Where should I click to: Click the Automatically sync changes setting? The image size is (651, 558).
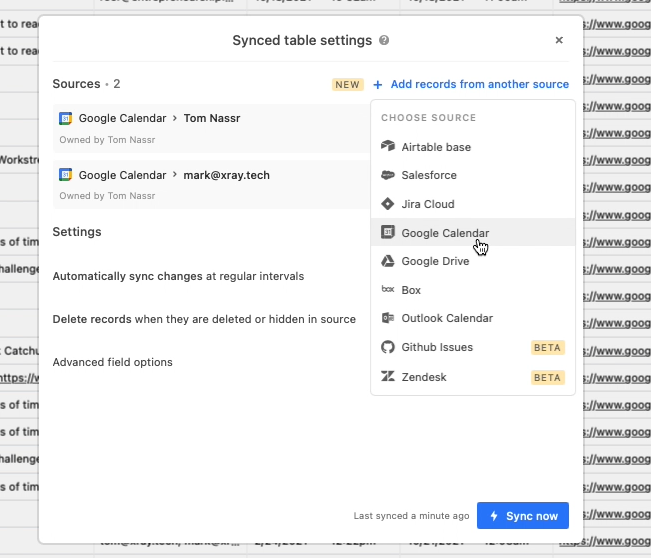click(x=178, y=276)
